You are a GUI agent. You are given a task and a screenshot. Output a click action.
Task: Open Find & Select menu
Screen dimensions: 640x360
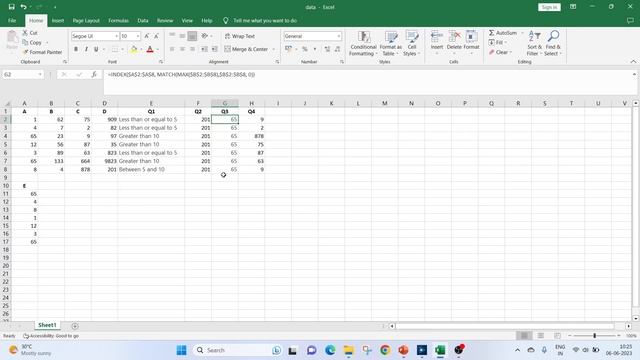pos(553,43)
